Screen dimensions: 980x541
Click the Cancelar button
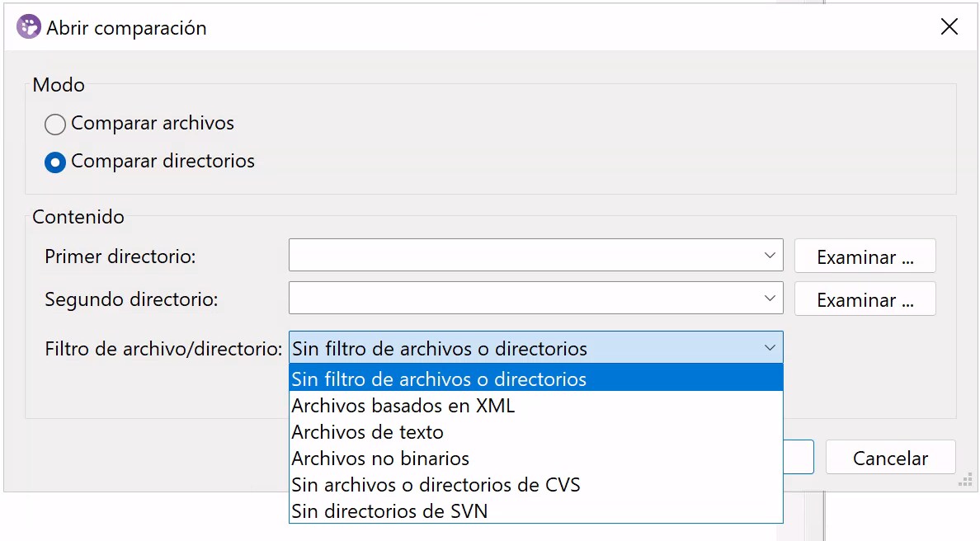(890, 458)
